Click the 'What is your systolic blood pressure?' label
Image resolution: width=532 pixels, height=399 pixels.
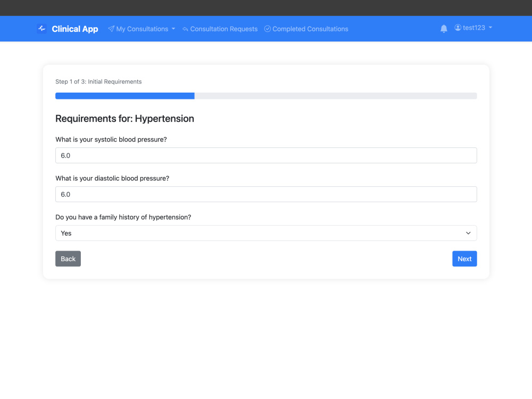tap(111, 139)
